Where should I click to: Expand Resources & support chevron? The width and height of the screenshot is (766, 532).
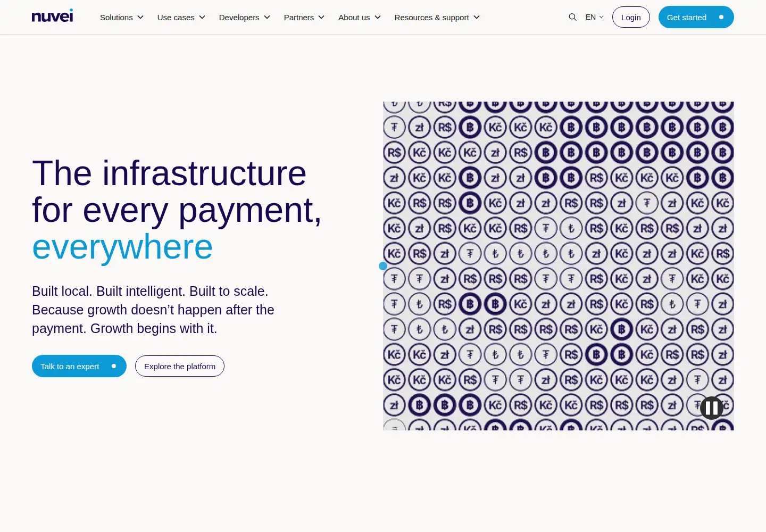(477, 17)
